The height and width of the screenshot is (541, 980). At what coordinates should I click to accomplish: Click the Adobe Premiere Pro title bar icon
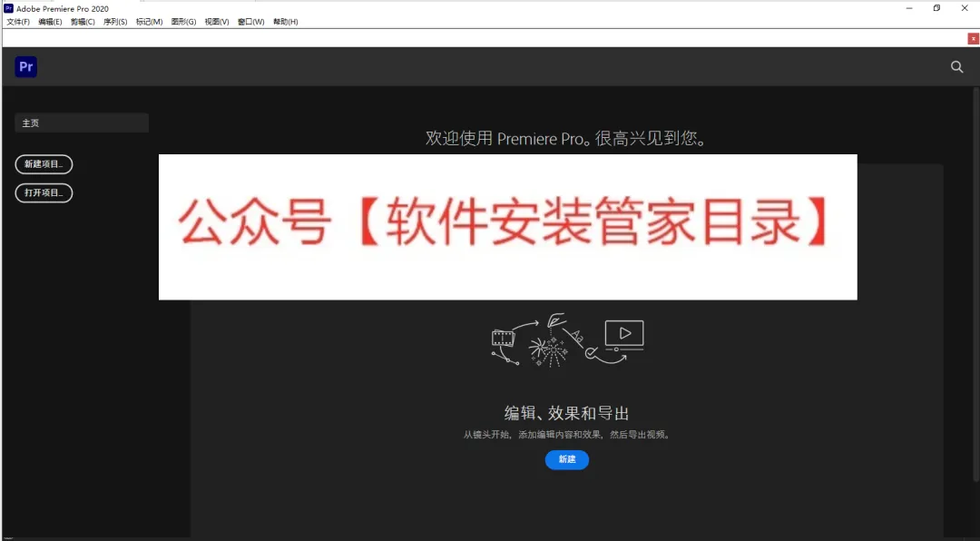coord(9,9)
